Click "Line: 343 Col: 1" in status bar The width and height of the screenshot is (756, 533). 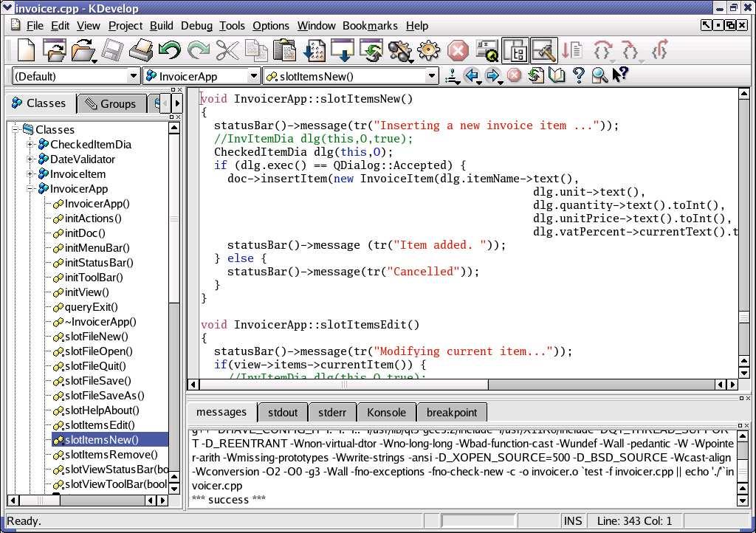(634, 521)
